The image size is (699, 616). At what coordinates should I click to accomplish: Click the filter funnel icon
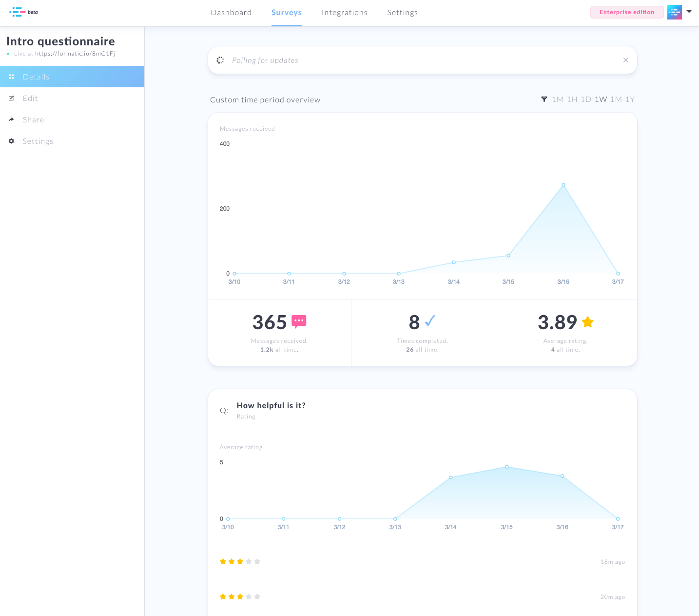pos(544,99)
